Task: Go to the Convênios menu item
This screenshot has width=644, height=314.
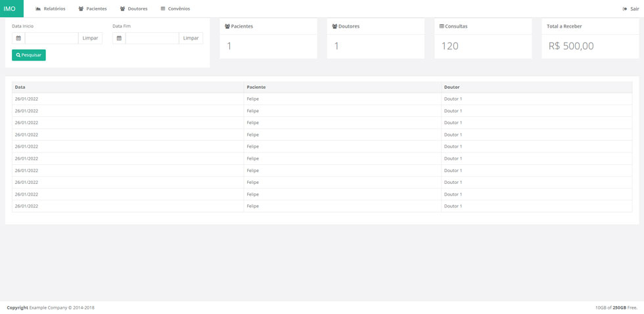Action: [178, 9]
